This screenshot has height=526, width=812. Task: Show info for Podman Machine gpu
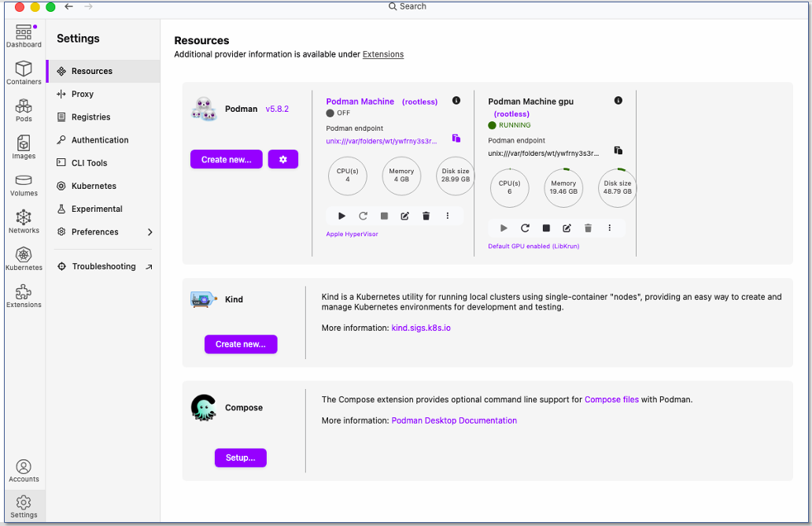click(618, 101)
